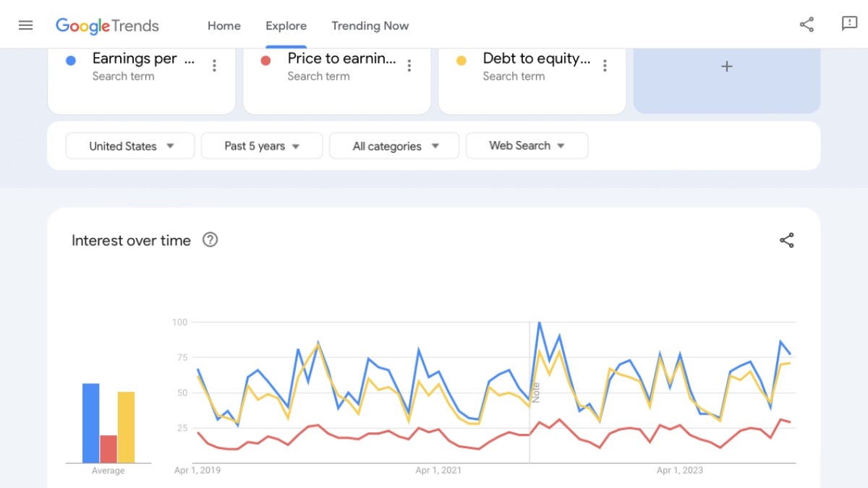Expand the All categories dropdown
Screen dimensions: 868x488
[394, 146]
